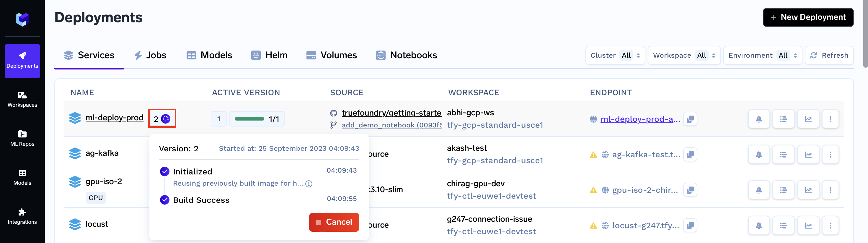Open the logs list icon for ag-kafka
The width and height of the screenshot is (868, 243).
[x=784, y=154]
